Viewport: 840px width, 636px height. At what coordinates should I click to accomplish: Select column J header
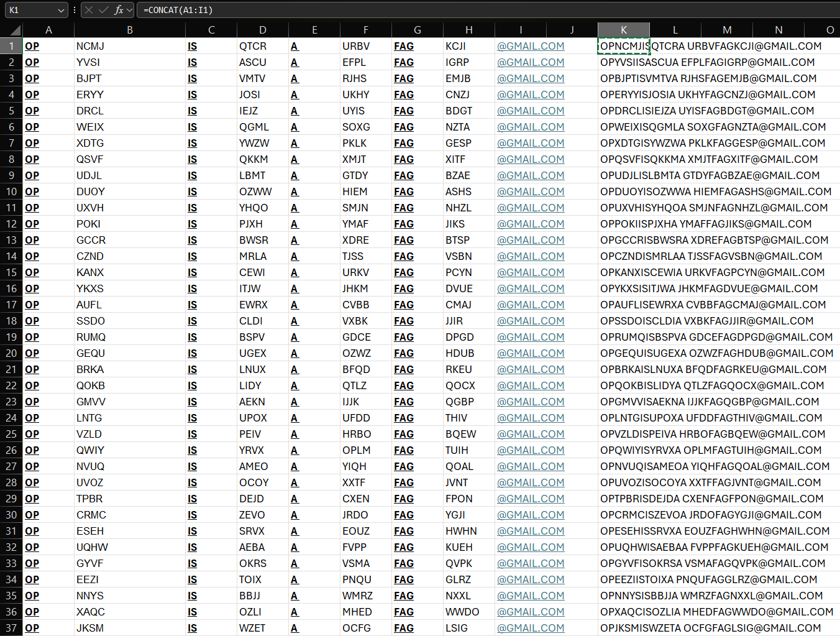(x=572, y=30)
